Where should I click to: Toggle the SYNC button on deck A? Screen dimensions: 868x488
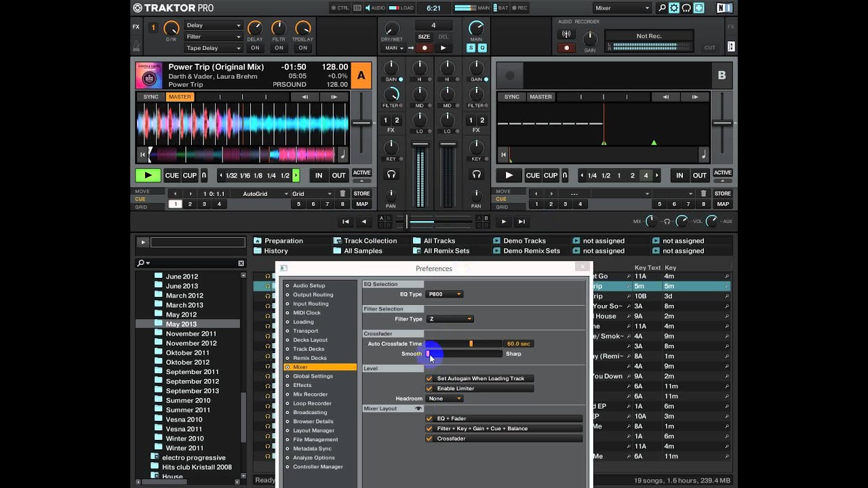151,97
